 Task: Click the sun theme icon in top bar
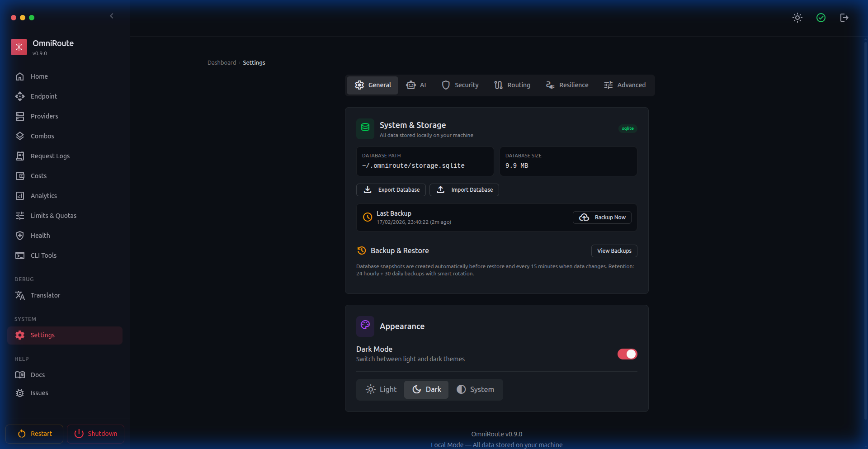click(x=797, y=18)
